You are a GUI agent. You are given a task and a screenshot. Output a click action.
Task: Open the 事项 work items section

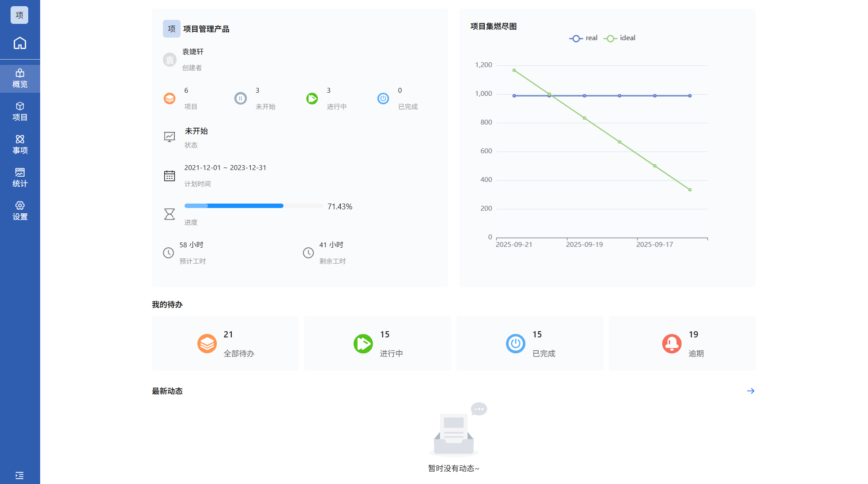[x=20, y=145]
